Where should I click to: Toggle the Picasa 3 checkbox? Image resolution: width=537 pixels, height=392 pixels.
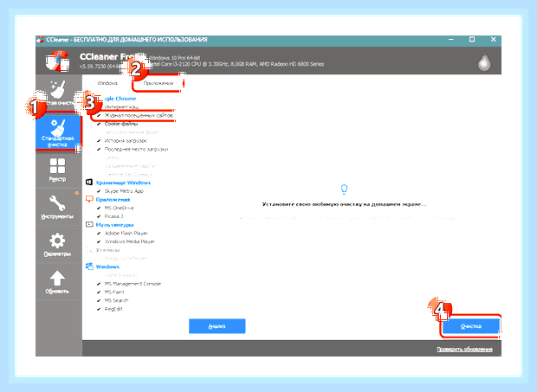coord(99,216)
